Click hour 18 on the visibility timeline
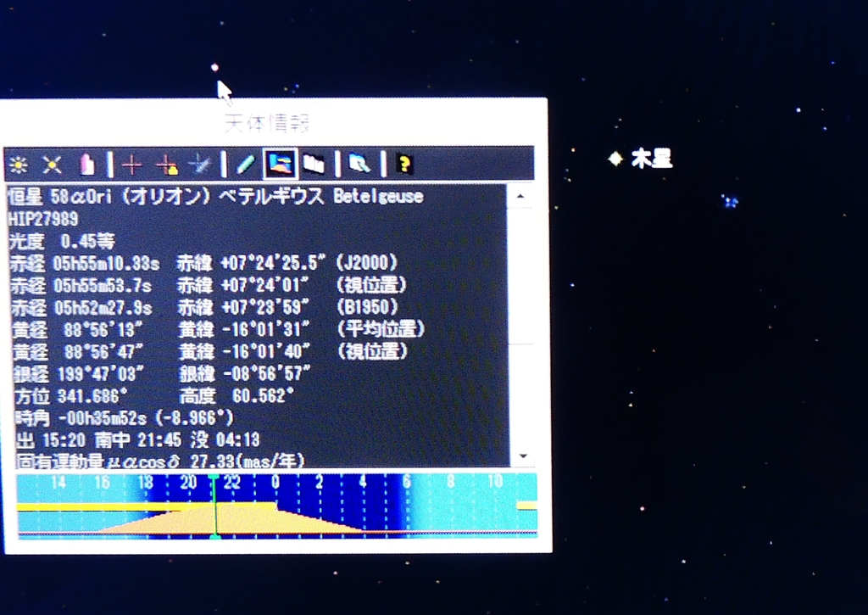The image size is (868, 615). [145, 482]
